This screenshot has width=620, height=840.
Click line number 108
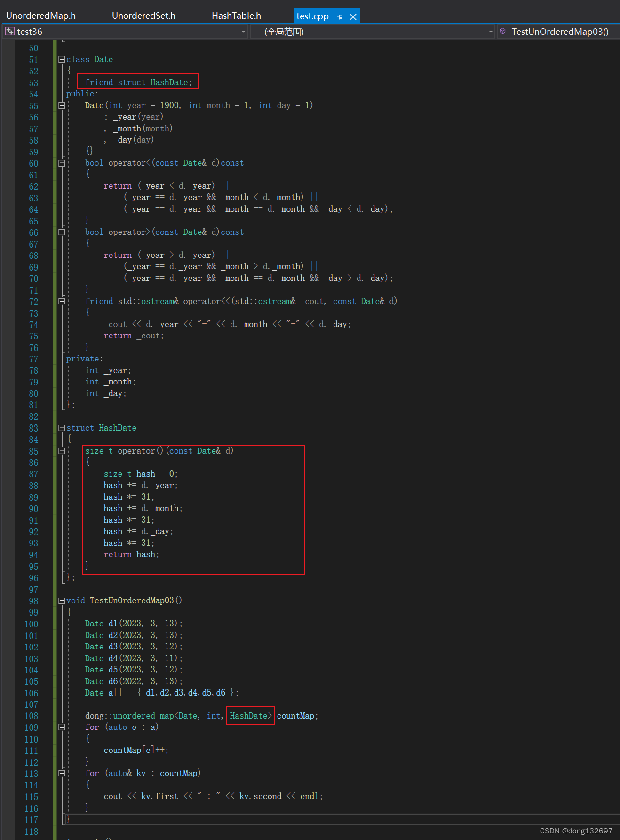point(31,716)
